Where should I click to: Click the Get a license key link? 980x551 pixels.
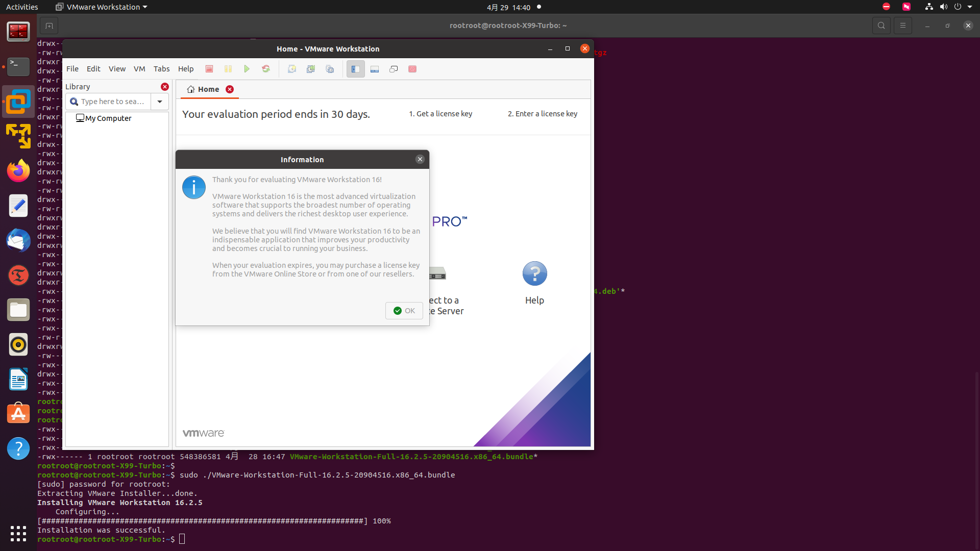(x=440, y=114)
